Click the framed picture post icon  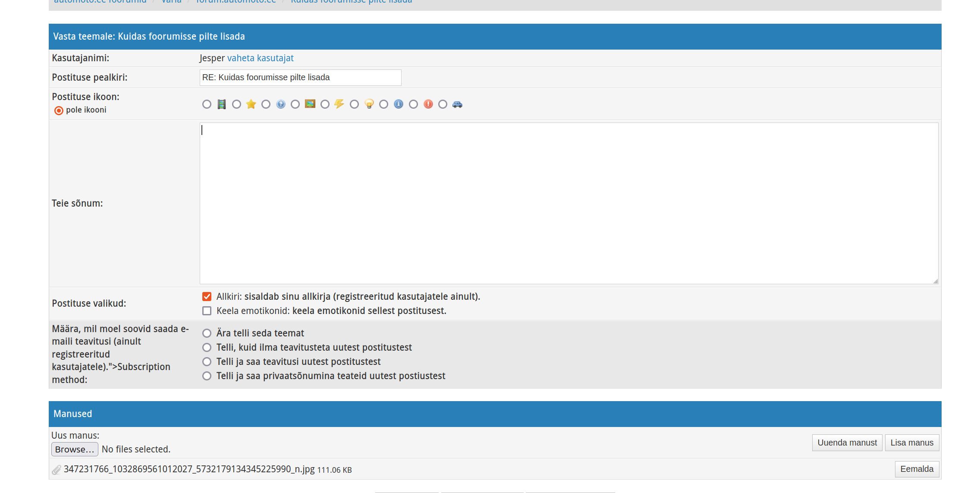(x=310, y=104)
